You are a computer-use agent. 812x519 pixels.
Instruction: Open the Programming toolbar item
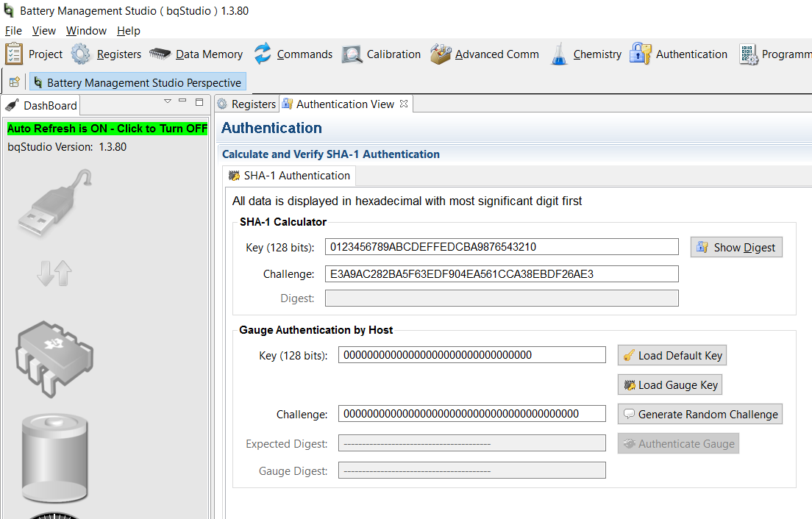click(x=775, y=54)
